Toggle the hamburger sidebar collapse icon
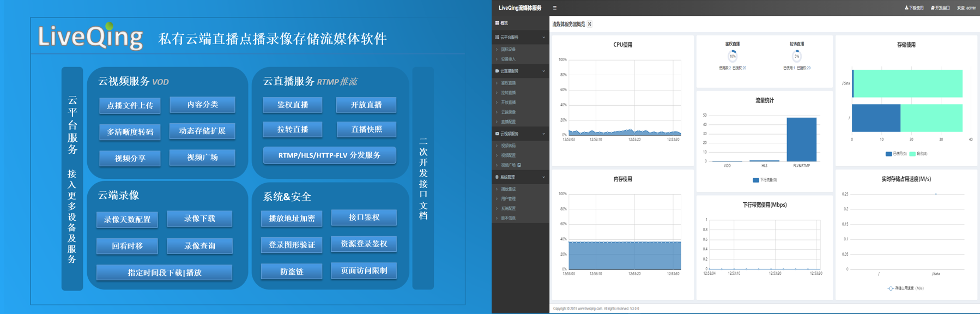The image size is (980, 314). coord(555,8)
